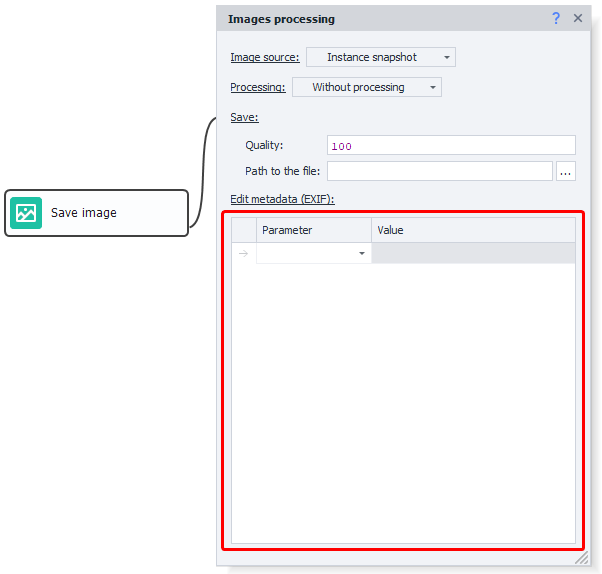The height and width of the screenshot is (574, 602).
Task: Click the row arrow indicator in the EXIF table
Action: [244, 254]
